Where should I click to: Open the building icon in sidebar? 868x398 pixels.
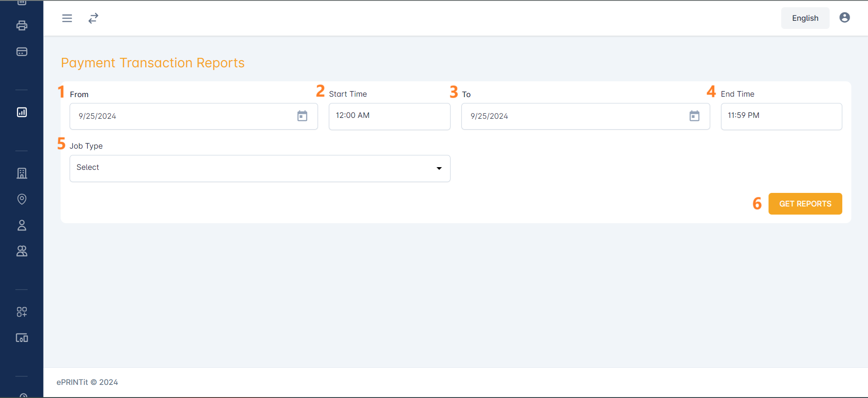[22, 173]
